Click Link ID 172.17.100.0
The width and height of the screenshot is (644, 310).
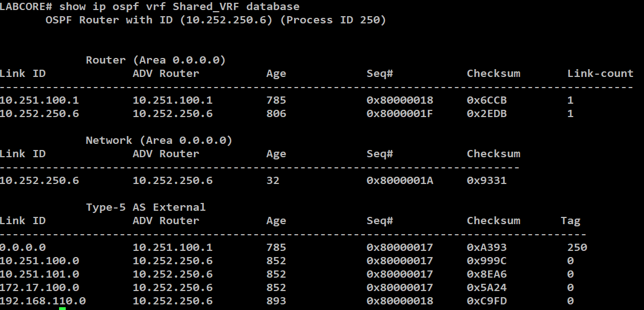tap(40, 287)
